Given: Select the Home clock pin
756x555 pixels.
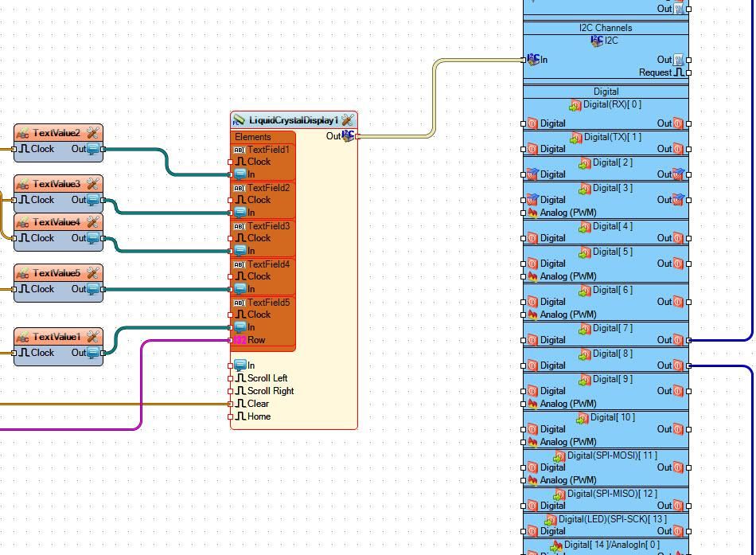Looking at the screenshot, I should [241, 416].
